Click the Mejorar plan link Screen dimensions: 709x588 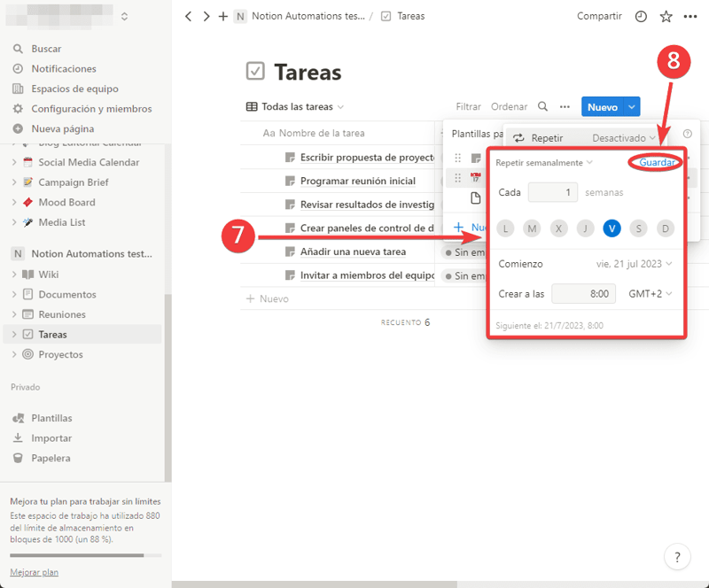click(34, 572)
